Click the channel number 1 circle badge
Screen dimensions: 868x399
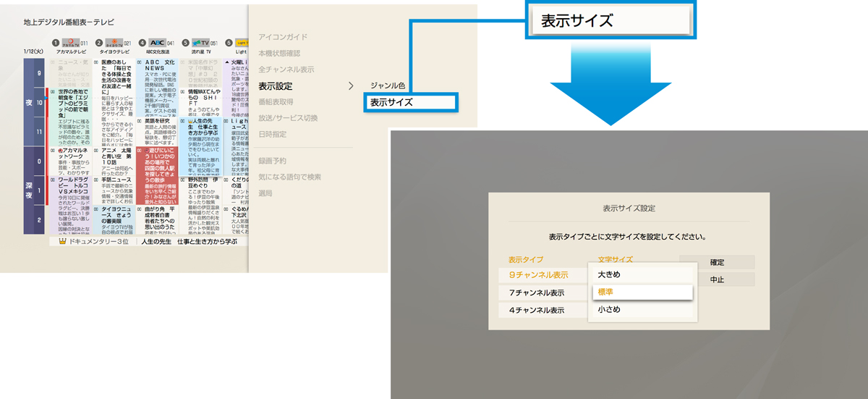click(x=56, y=43)
